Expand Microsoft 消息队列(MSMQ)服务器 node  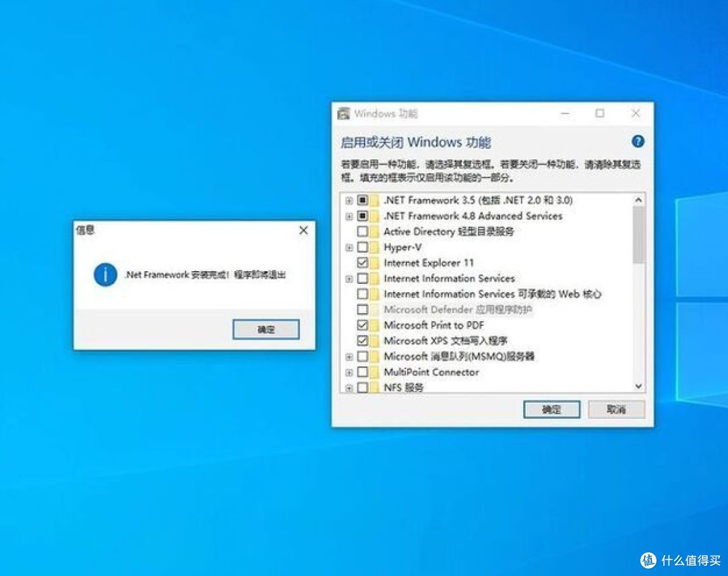(x=349, y=357)
